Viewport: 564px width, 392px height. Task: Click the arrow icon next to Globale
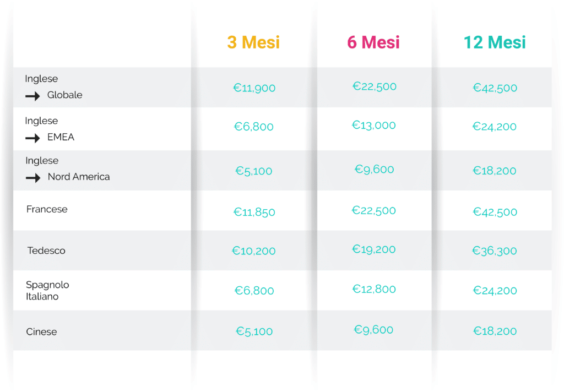pyautogui.click(x=32, y=96)
